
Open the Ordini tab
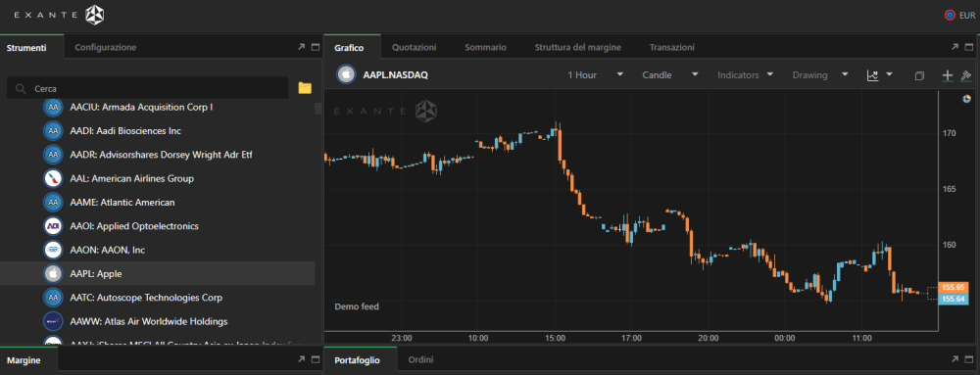point(420,360)
